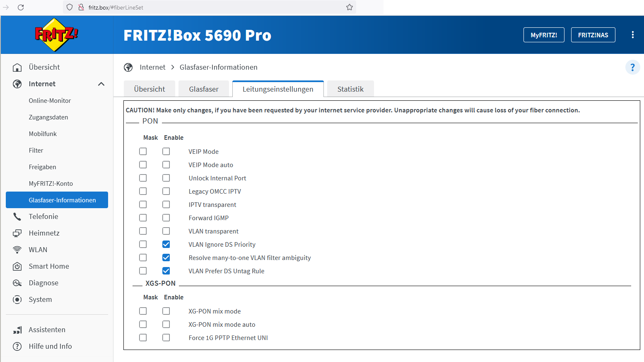Switch to the Übersicht tab
Screen dimensions: 644x362
point(150,89)
